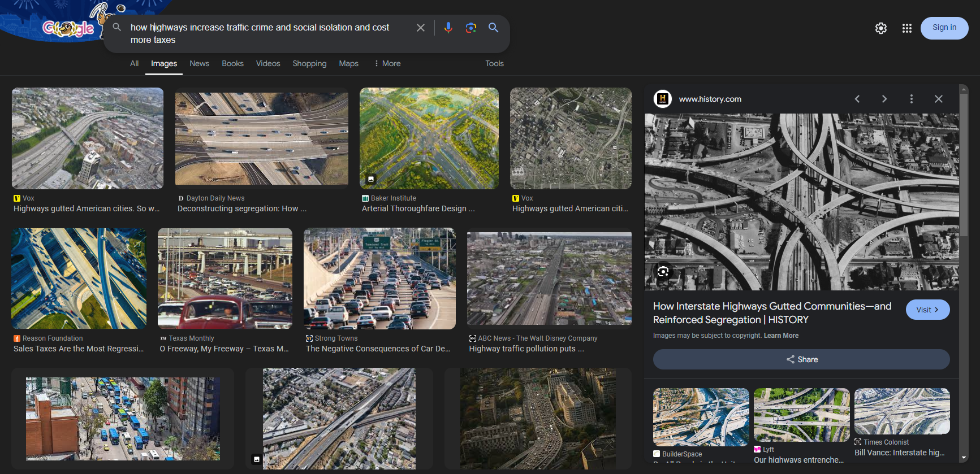
Task: Open the preview panel three-dot options menu
Action: click(912, 99)
